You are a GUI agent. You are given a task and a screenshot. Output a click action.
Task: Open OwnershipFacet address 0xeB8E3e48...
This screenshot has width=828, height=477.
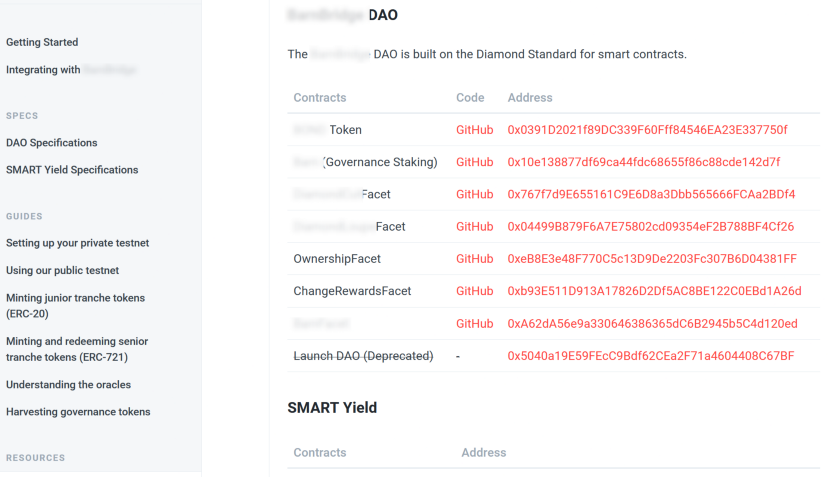click(x=652, y=259)
